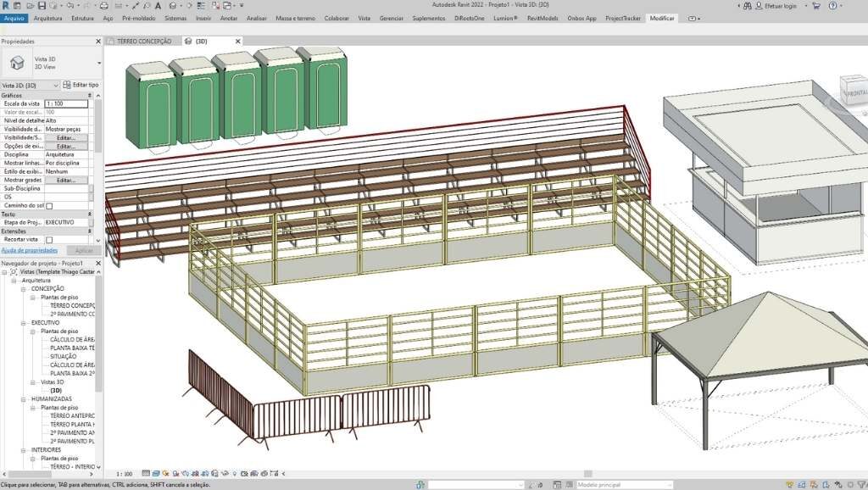
Task: Click the 3D view house icon in Properties
Action: [x=17, y=63]
